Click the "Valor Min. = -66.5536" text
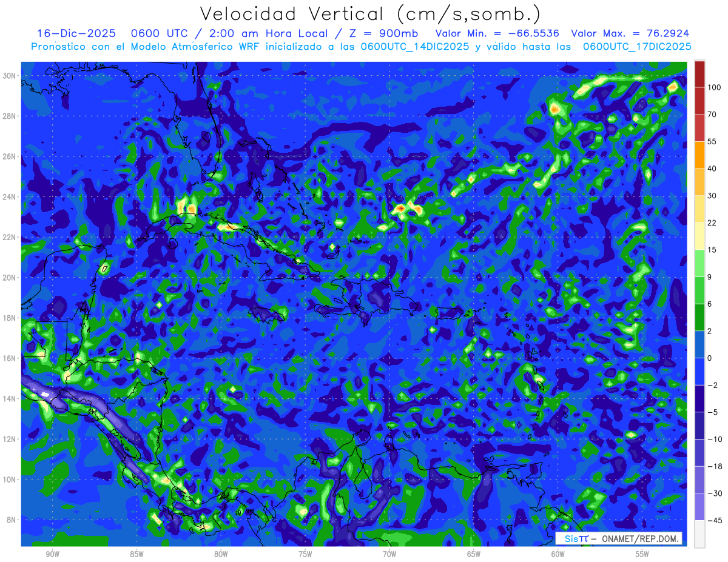Viewport: 728px width, 562px height. pyautogui.click(x=497, y=33)
